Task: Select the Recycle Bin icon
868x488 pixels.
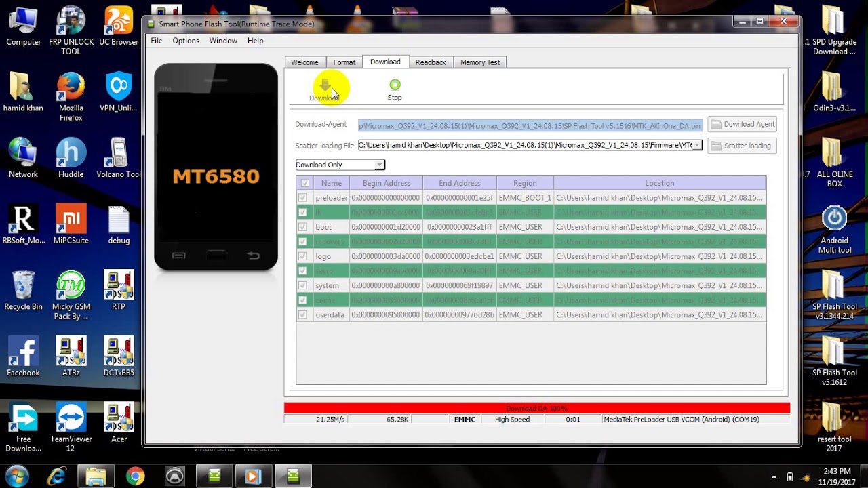Action: [x=23, y=291]
